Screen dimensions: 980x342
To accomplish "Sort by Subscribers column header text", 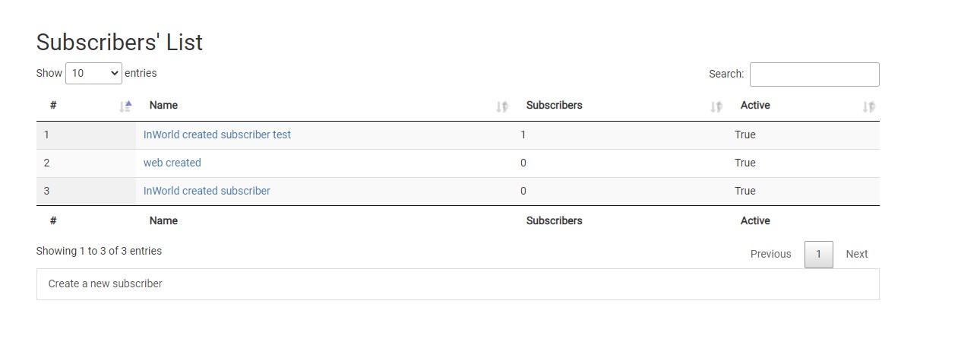I will tap(555, 106).
